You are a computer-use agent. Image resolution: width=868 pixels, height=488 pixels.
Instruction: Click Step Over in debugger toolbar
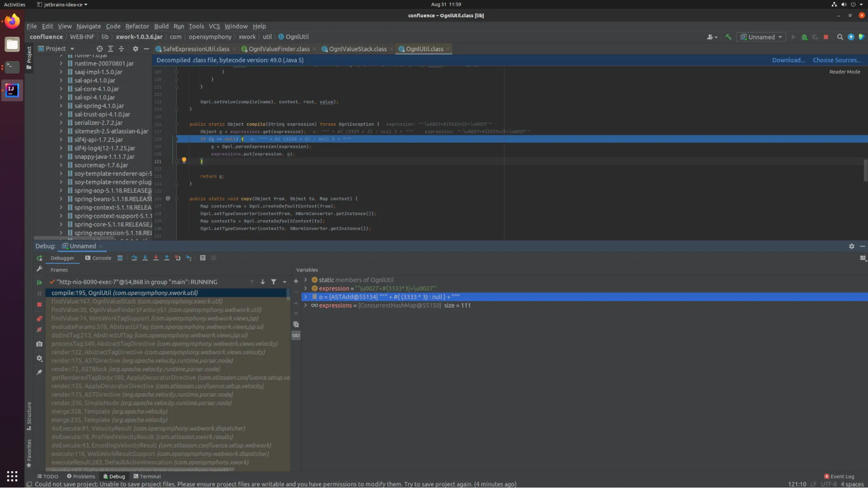click(x=134, y=258)
